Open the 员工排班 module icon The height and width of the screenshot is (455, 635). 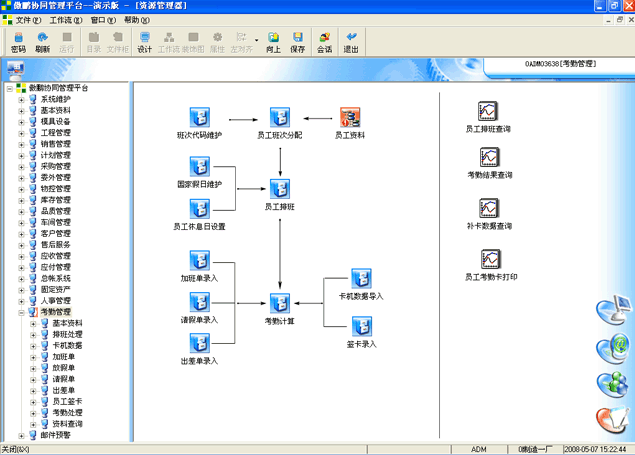point(280,186)
